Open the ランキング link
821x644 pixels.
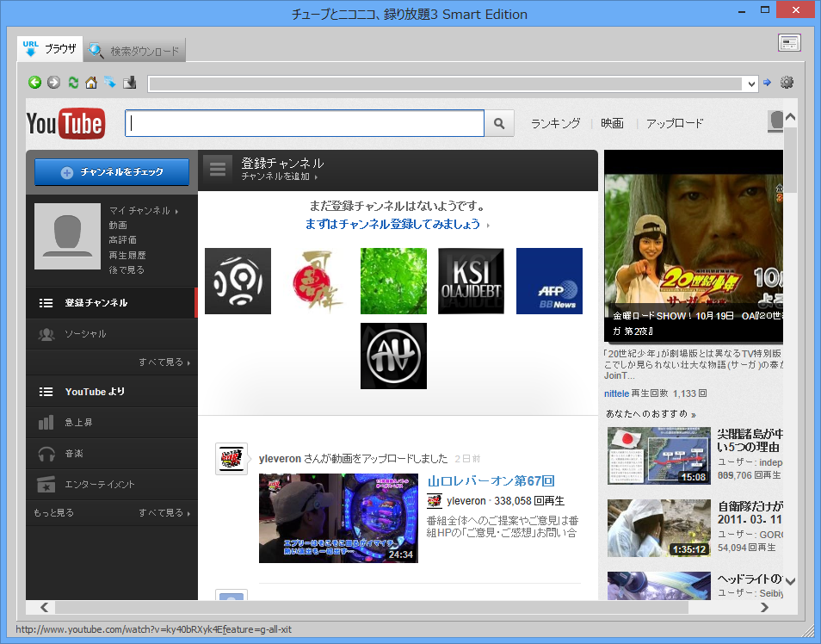coord(556,124)
